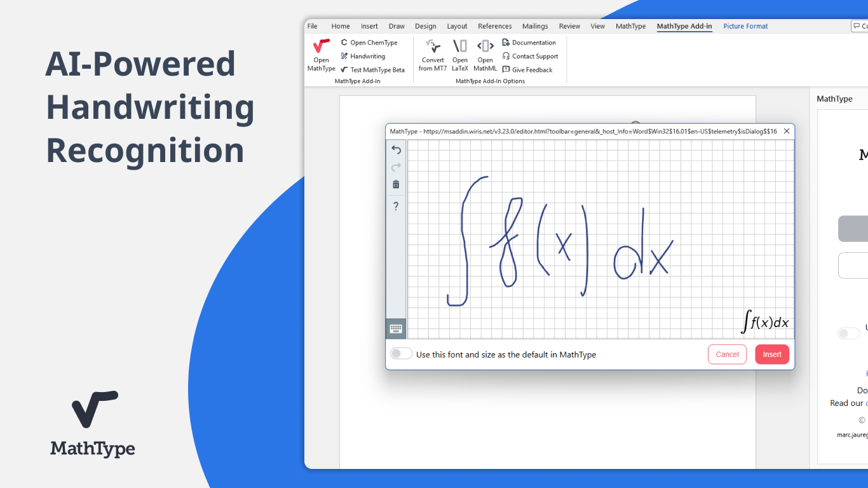Screen dimensions: 868x488
Task: Toggle the switch in MathType side panel
Action: pyautogui.click(x=848, y=334)
